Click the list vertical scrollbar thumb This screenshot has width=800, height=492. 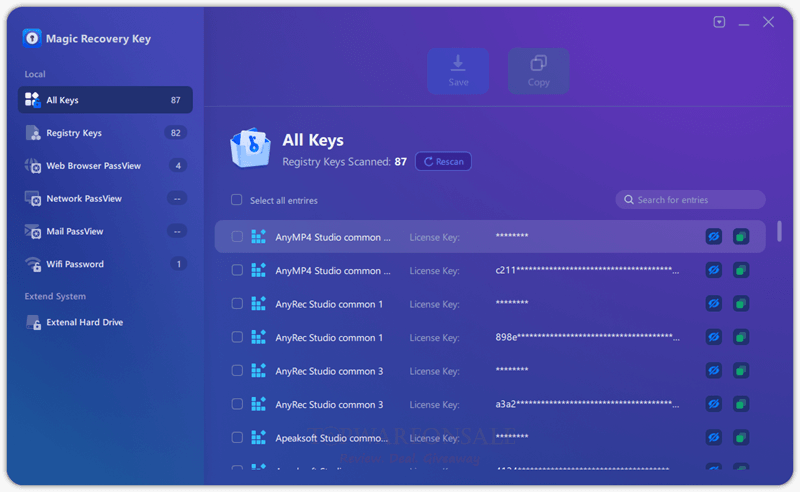779,231
